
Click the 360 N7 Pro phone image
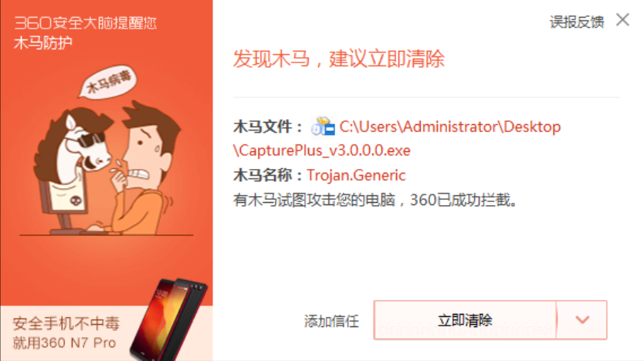168,319
